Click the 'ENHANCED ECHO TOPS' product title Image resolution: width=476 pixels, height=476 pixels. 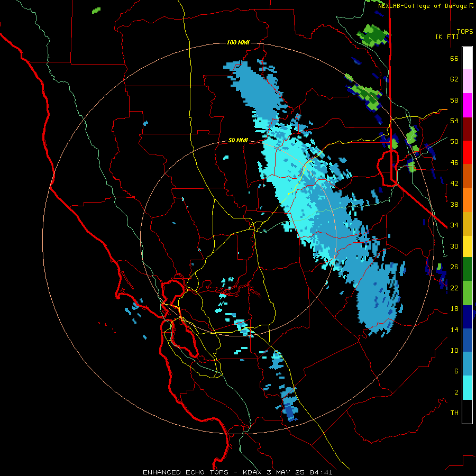tap(186, 472)
